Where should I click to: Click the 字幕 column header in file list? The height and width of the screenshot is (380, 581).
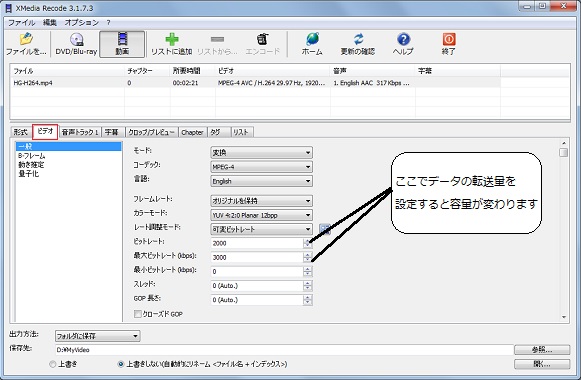click(458, 71)
